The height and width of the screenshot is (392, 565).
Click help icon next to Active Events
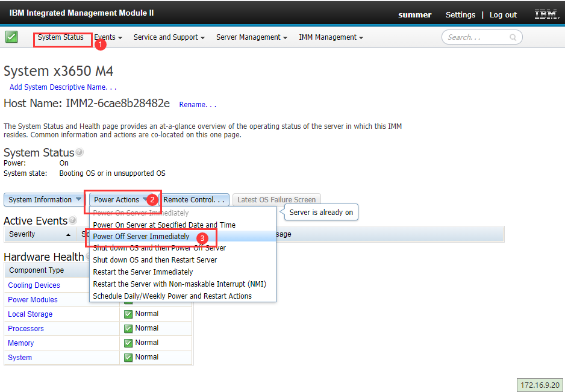point(73,220)
